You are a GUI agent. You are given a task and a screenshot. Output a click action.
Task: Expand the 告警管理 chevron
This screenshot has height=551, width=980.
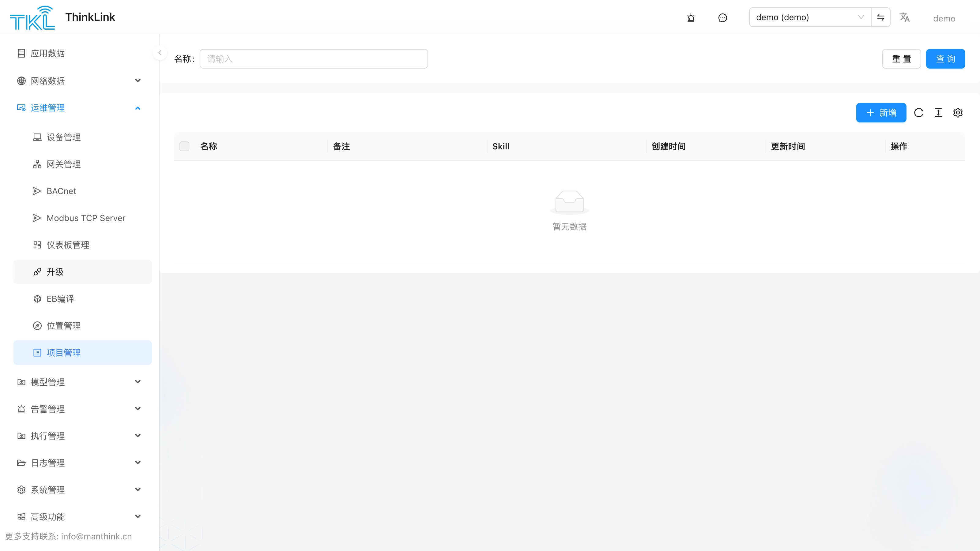point(138,409)
